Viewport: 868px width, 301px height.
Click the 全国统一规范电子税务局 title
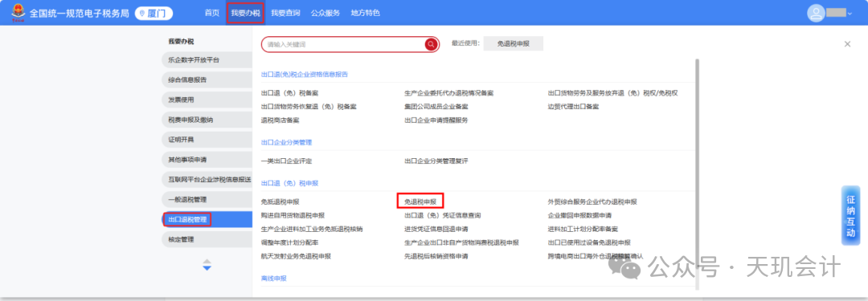(x=79, y=14)
